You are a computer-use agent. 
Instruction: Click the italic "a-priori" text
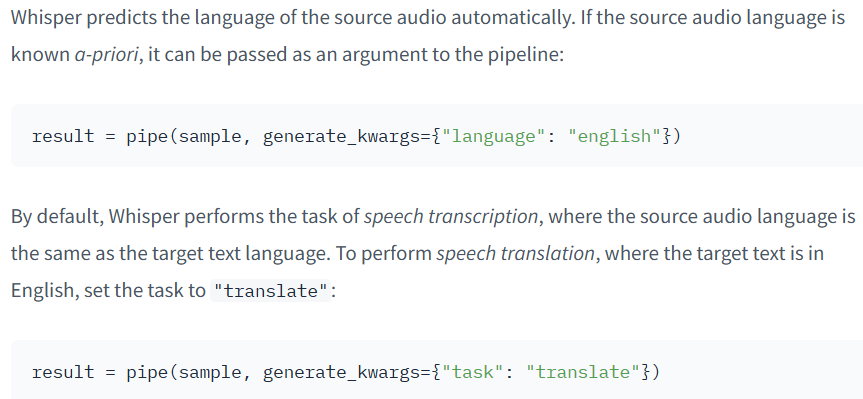pyautogui.click(x=106, y=54)
